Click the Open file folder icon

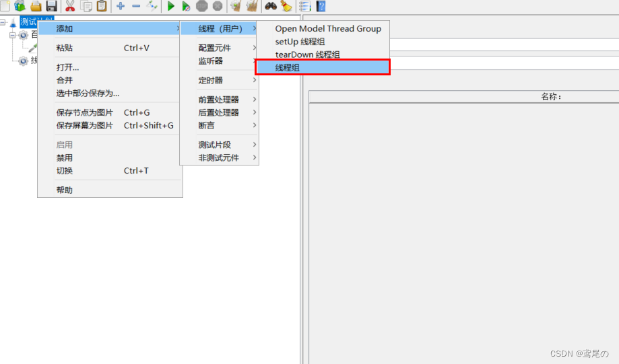[x=36, y=6]
